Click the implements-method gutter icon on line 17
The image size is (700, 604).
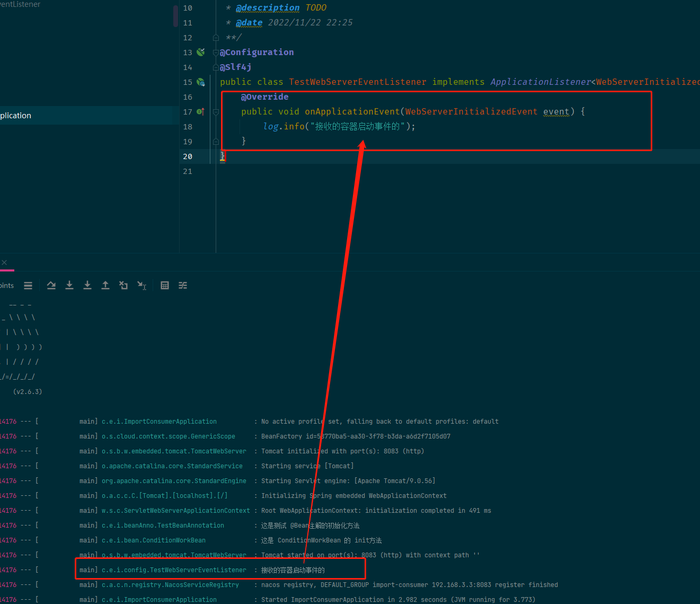coord(200,111)
